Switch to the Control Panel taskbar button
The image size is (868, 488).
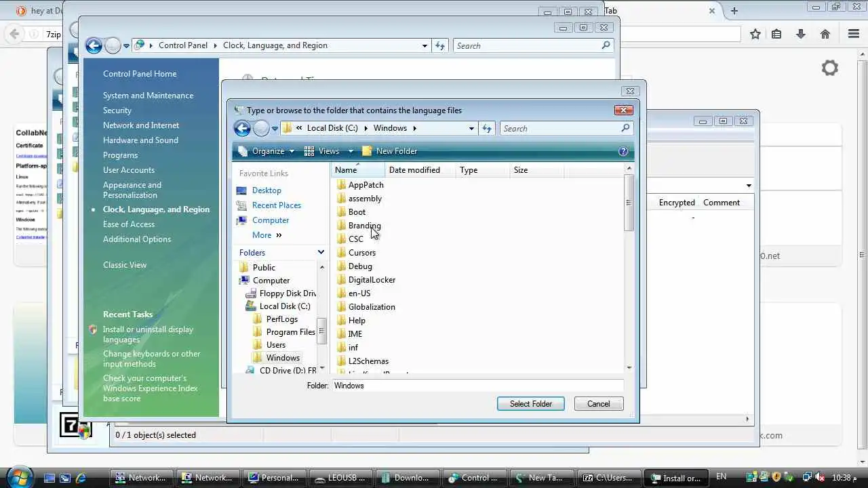coord(473,478)
